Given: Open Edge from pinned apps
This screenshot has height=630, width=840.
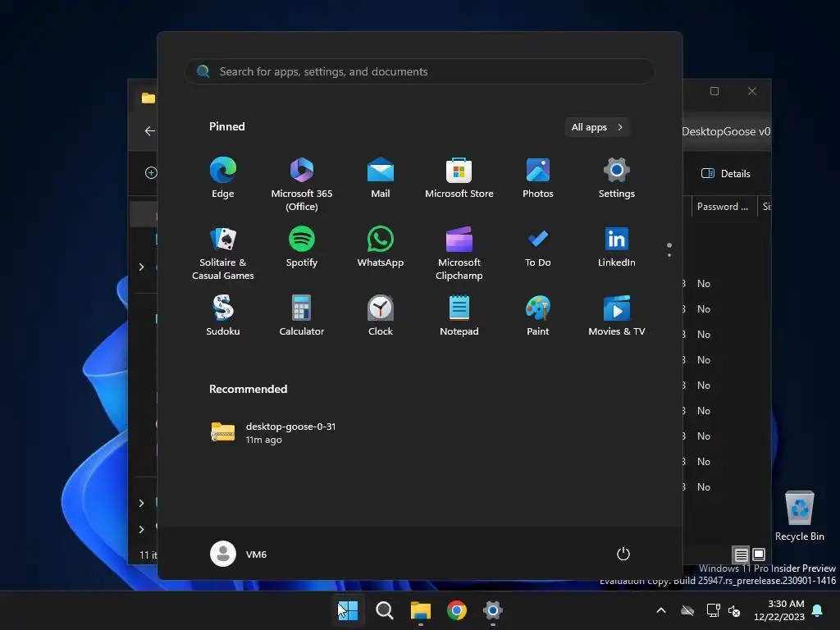Looking at the screenshot, I should coord(223,178).
